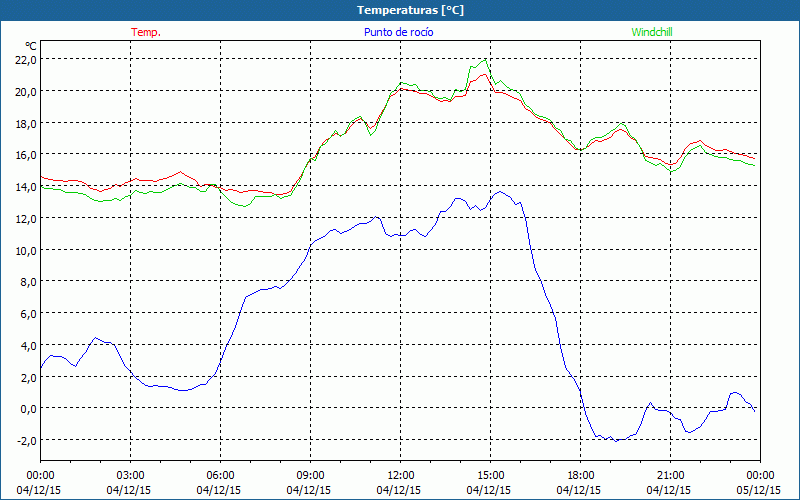Click the -2,0 y-axis label
The height and width of the screenshot is (500, 800).
[27, 441]
